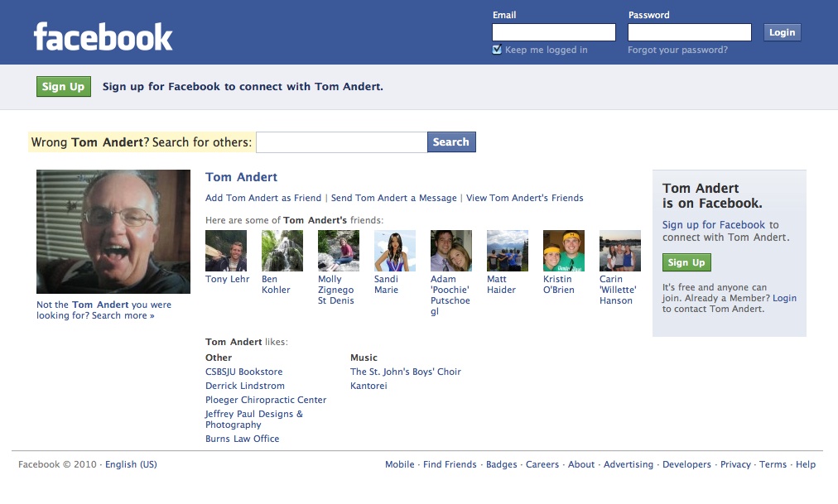
Task: Click the Matt Haider name link
Action: pos(501,285)
